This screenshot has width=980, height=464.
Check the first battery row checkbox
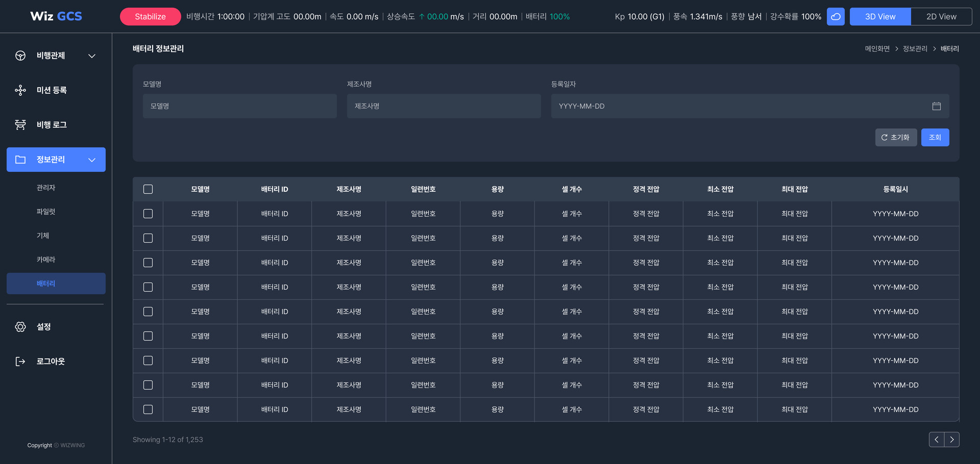tap(148, 214)
